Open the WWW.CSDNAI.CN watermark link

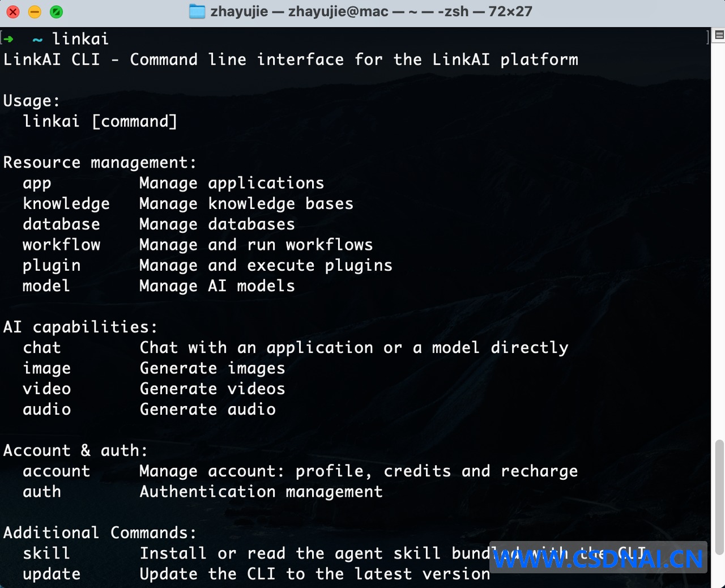(x=598, y=559)
